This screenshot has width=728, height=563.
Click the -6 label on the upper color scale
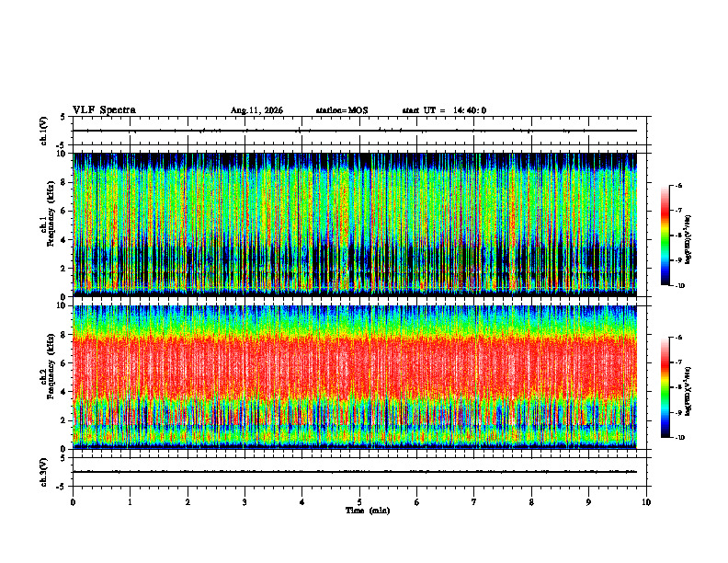click(678, 185)
